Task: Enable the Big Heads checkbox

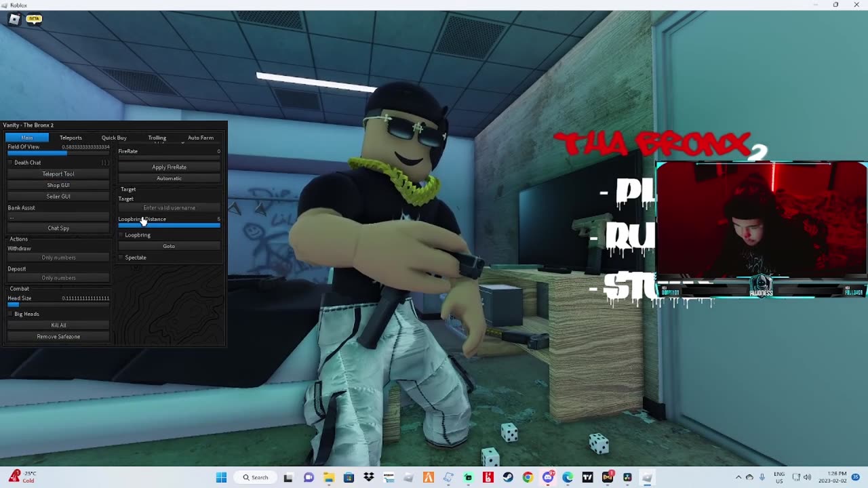Action: click(x=11, y=314)
